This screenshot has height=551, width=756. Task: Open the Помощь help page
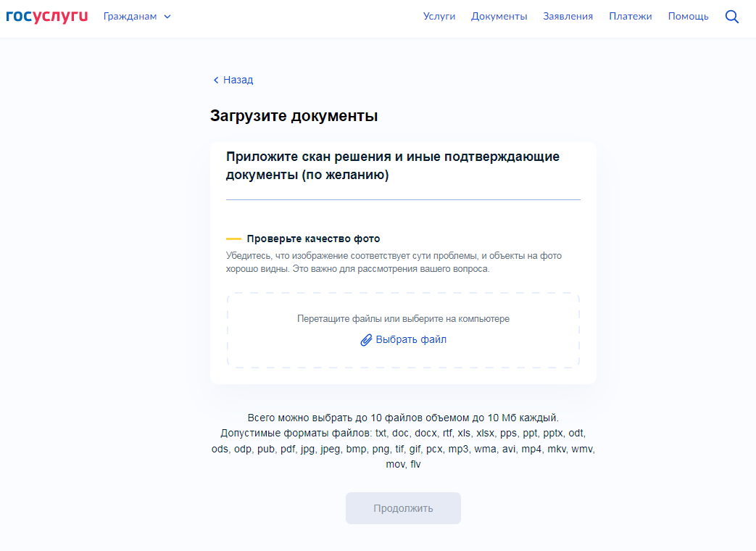tap(688, 16)
